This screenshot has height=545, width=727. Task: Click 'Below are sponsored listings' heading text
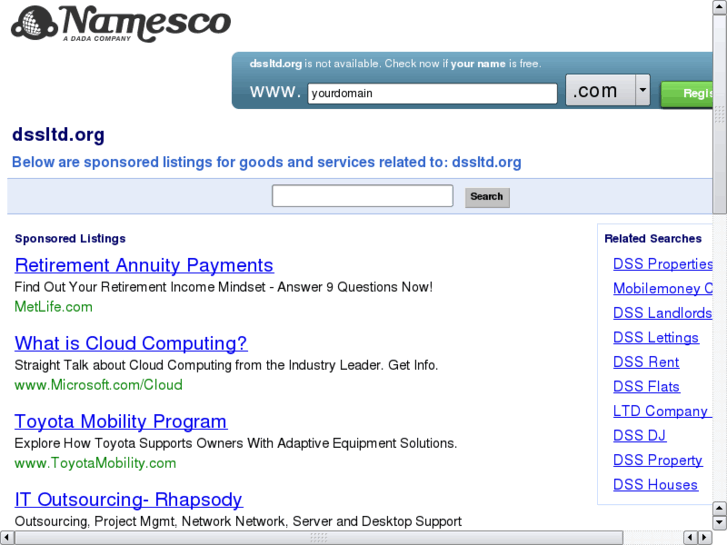(267, 162)
